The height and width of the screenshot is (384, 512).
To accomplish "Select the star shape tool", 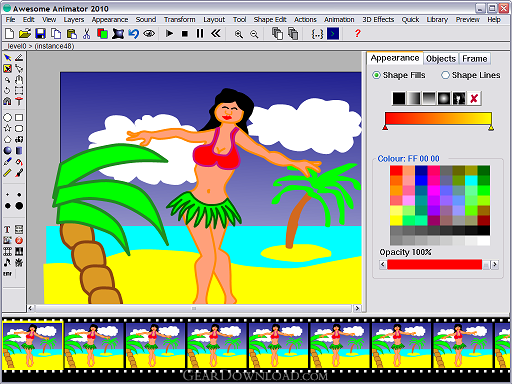I will [8, 128].
